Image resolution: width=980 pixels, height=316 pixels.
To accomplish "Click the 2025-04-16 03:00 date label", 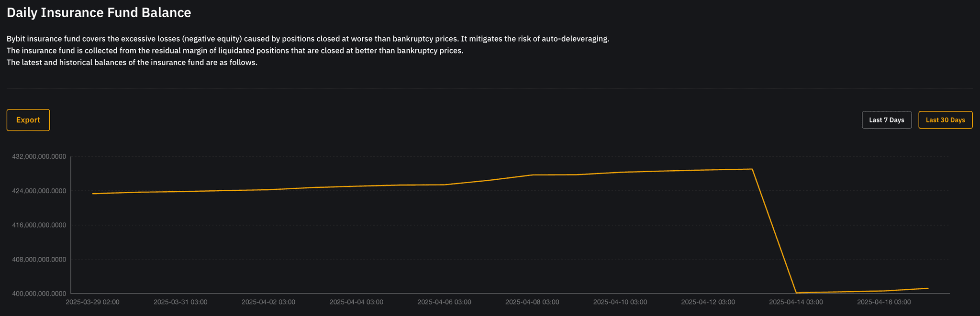I will point(884,302).
